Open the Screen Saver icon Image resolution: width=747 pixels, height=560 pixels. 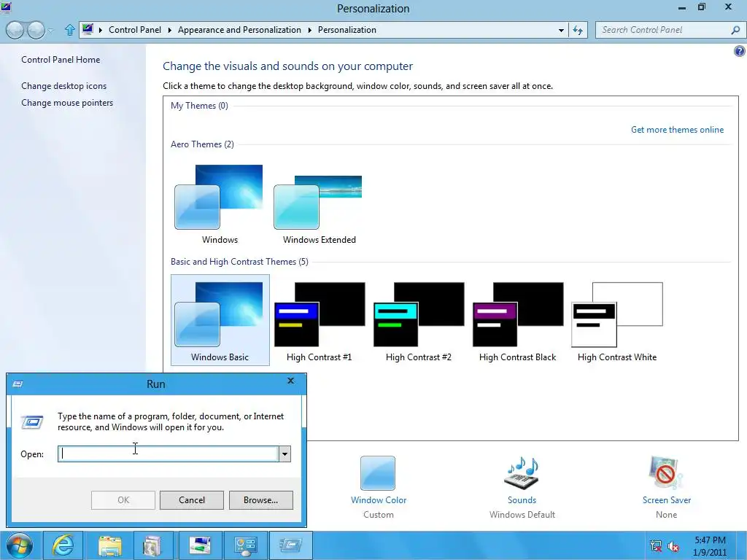666,472
